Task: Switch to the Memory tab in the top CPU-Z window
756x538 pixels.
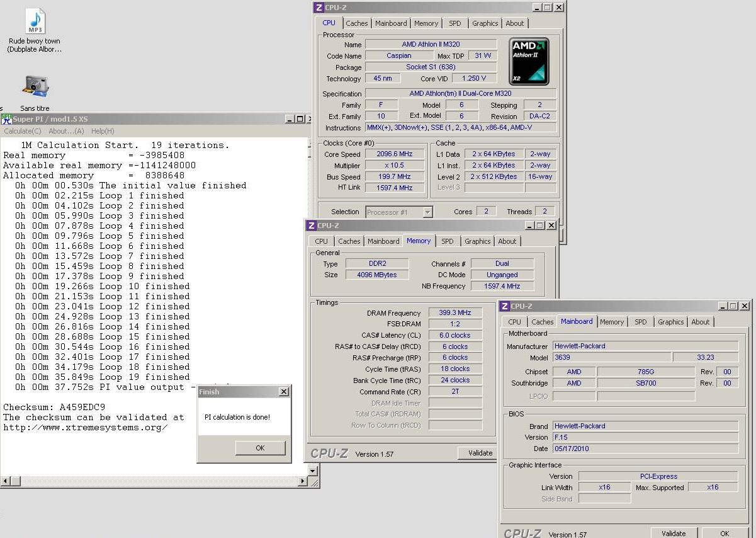Action: [426, 23]
